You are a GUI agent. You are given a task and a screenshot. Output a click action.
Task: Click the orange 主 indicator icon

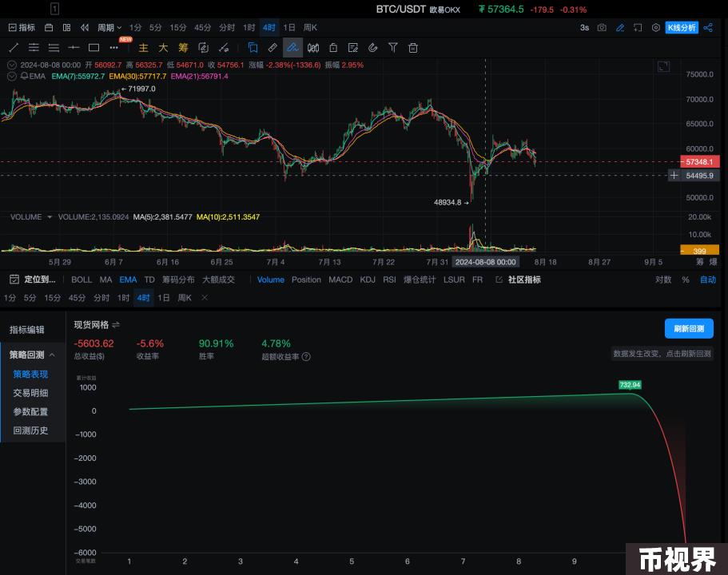tap(144, 48)
